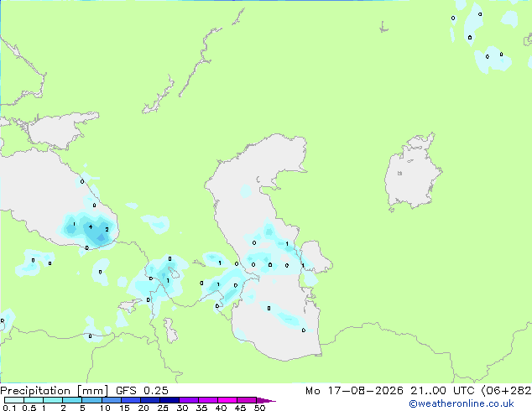Viewport: 532px width, 411px height.
Task: Pick the legend swatch between 35 and 40
Action: (207, 400)
